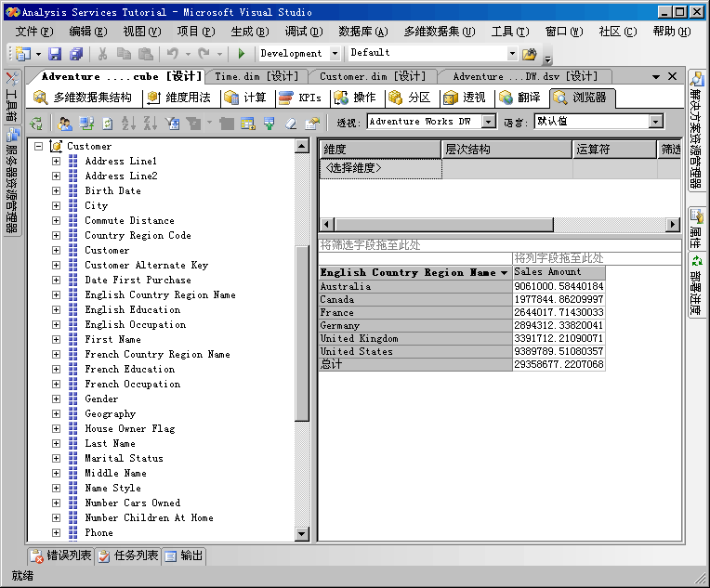Open the 解决方案资源管理器 side panel
Screen dimensions: 710x588
pyautogui.click(x=698, y=118)
